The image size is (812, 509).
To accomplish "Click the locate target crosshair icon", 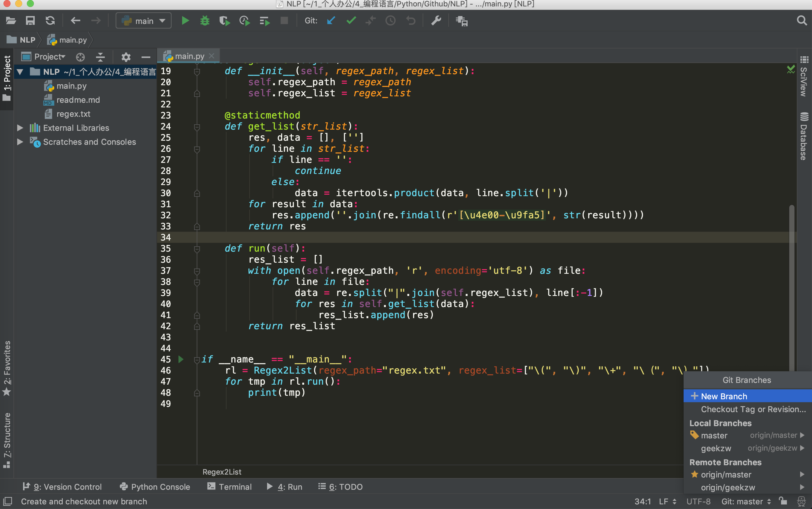I will pos(80,57).
